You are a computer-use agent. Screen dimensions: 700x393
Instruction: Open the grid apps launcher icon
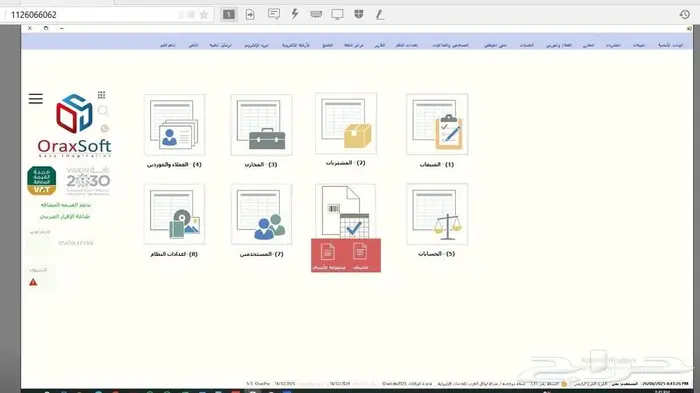[101, 95]
